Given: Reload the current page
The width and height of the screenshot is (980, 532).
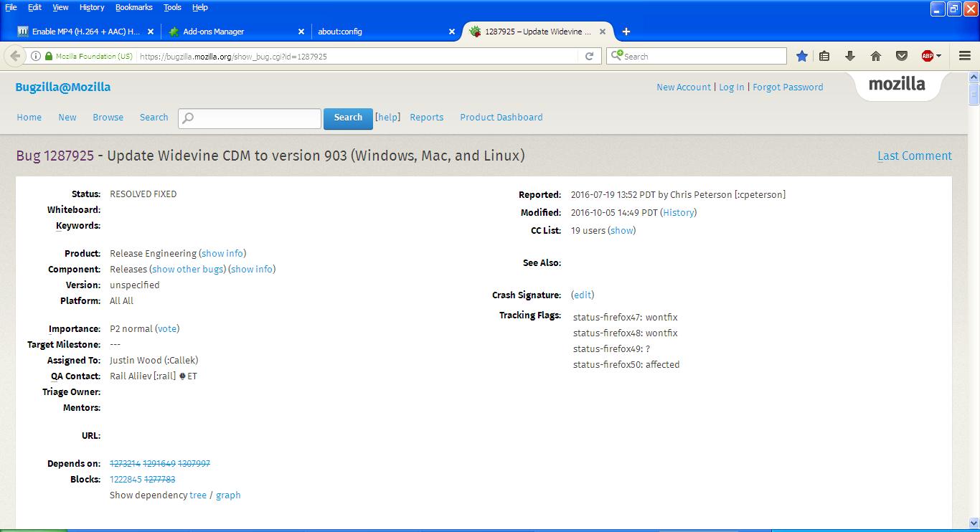Looking at the screenshot, I should (x=590, y=55).
